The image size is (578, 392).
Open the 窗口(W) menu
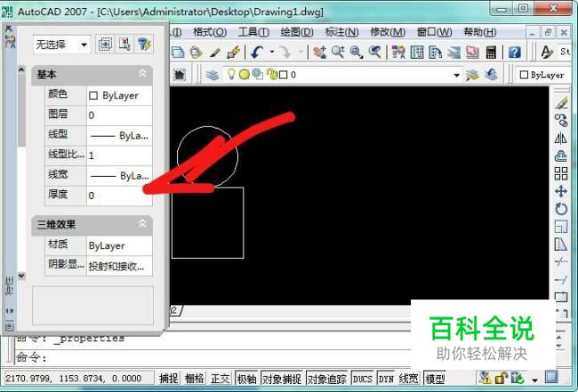pos(434,32)
